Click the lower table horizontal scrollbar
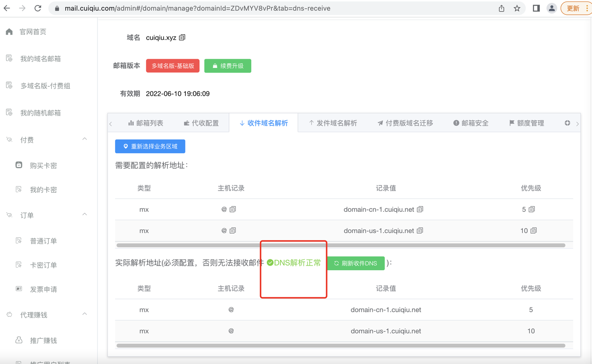The height and width of the screenshot is (364, 592). click(x=341, y=345)
